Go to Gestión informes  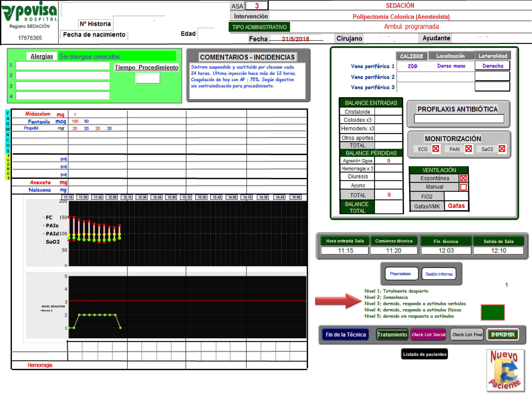439,274
